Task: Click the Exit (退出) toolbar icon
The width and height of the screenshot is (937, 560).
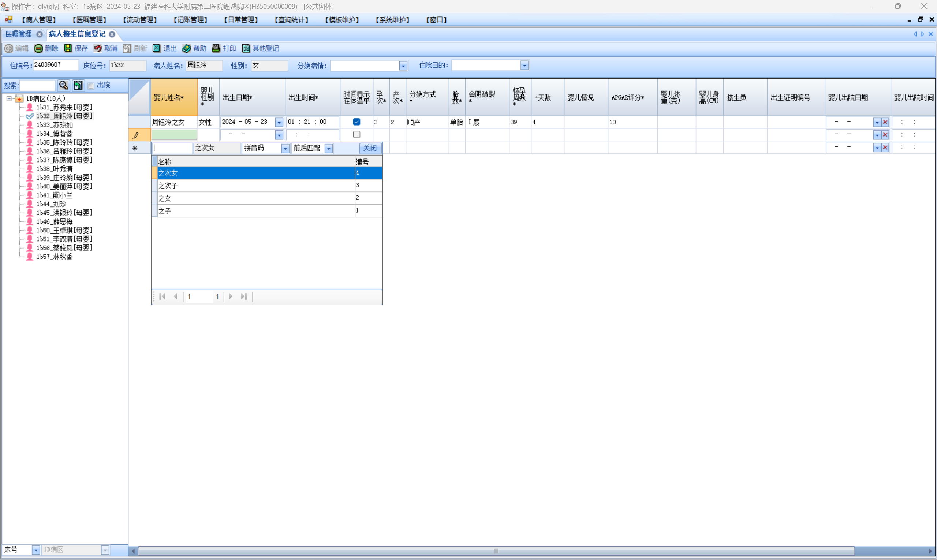Action: (157, 48)
